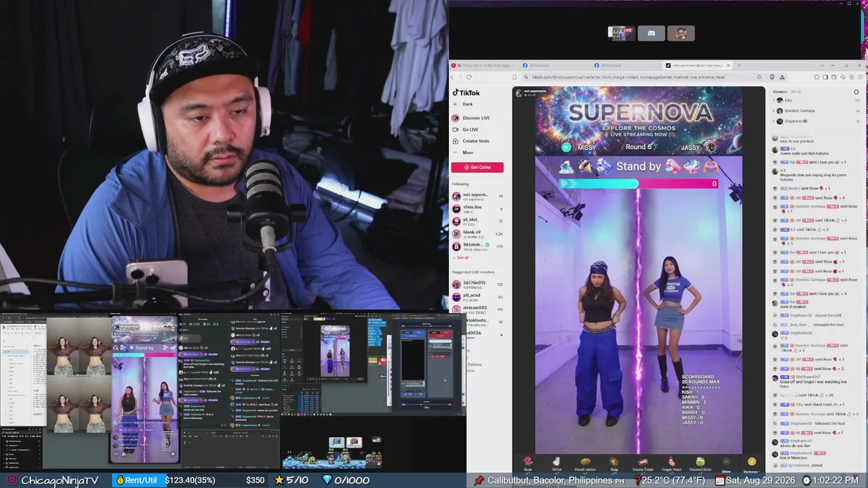Click the $123.40(35%) goal amount
Screen dimensions: 868x488
pos(190,480)
